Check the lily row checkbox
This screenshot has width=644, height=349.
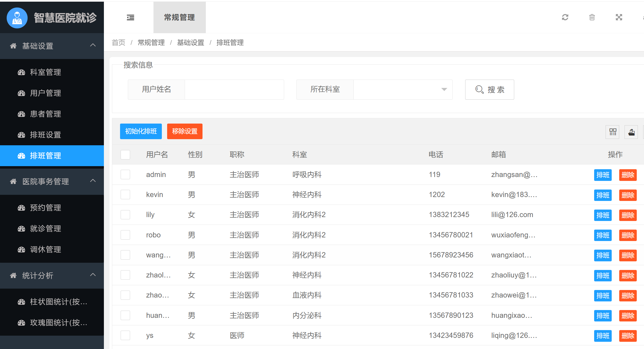point(125,215)
